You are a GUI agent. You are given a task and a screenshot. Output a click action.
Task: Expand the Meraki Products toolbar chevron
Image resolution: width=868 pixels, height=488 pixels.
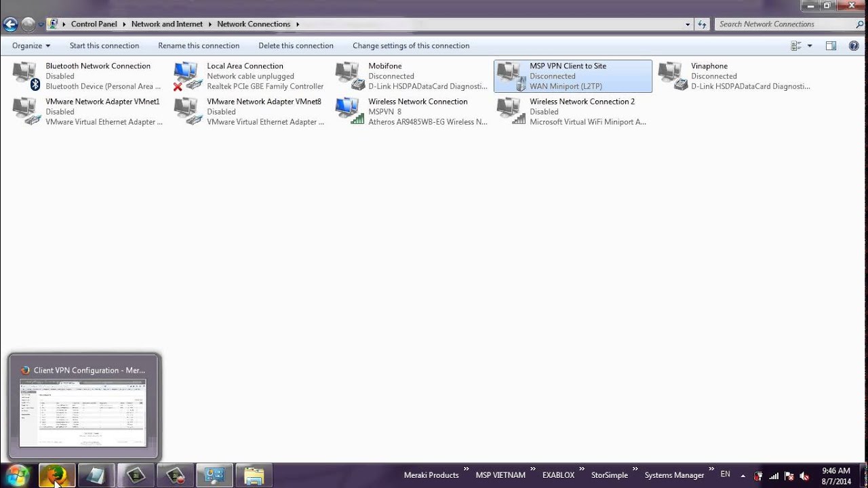coord(466,468)
